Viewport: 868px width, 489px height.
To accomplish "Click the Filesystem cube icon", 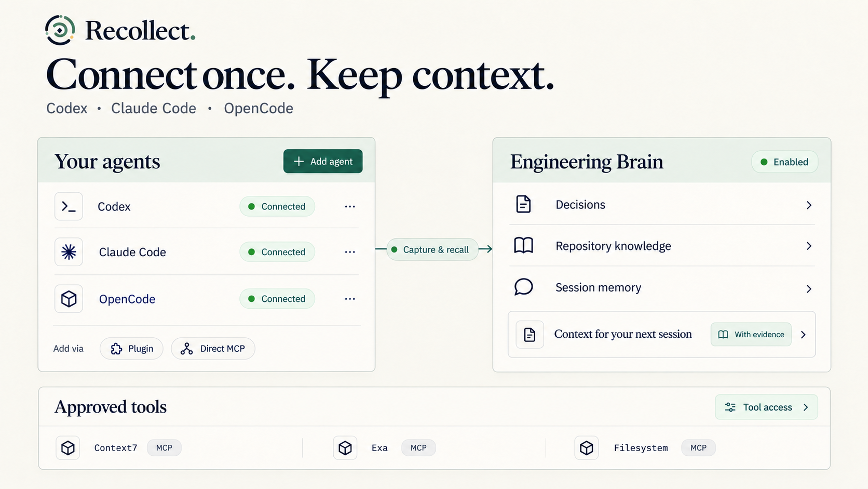I will [x=587, y=448].
